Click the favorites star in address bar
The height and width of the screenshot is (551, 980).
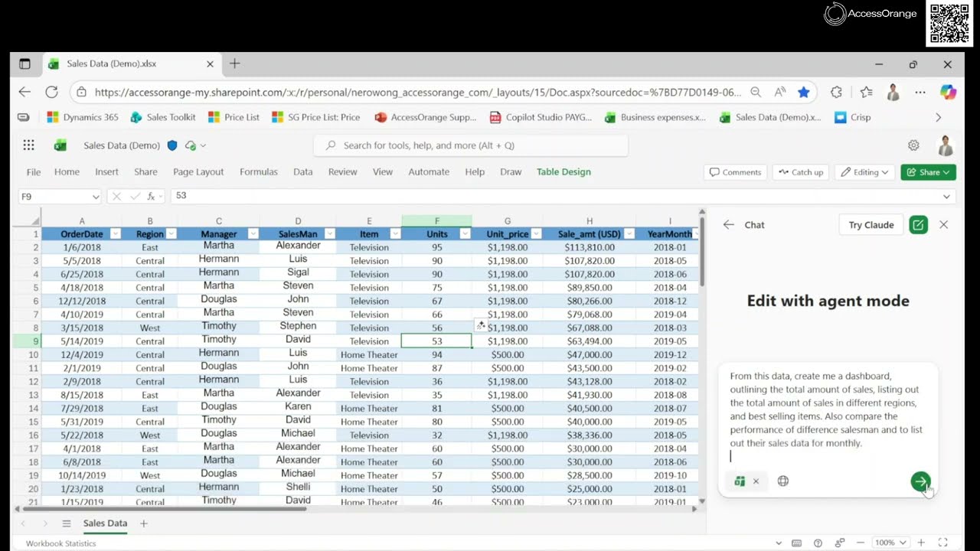[803, 92]
